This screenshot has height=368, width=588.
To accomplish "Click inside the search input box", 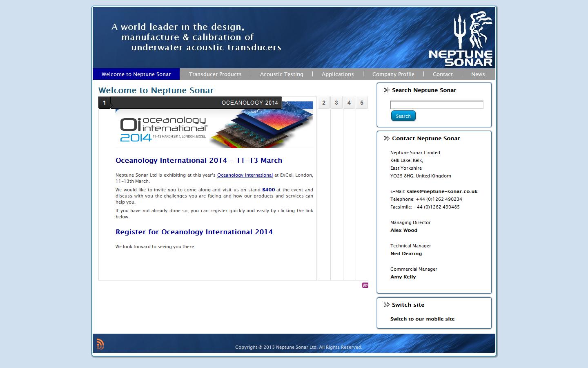I will click(x=436, y=104).
